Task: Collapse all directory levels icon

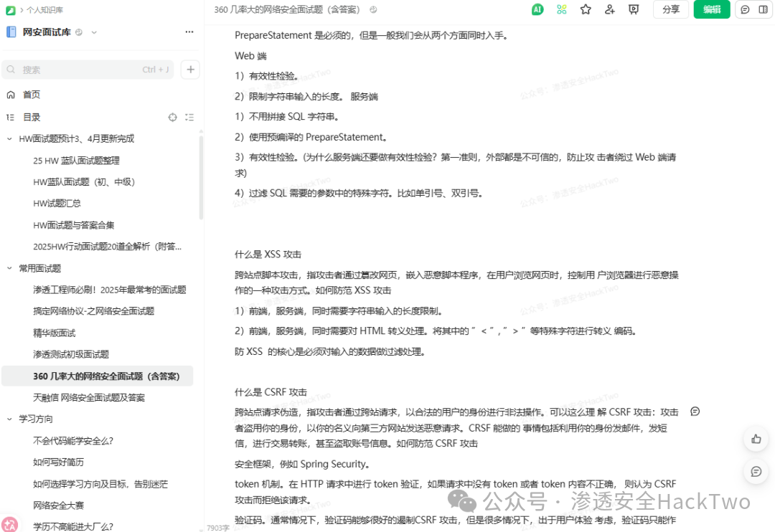Action: click(x=189, y=118)
